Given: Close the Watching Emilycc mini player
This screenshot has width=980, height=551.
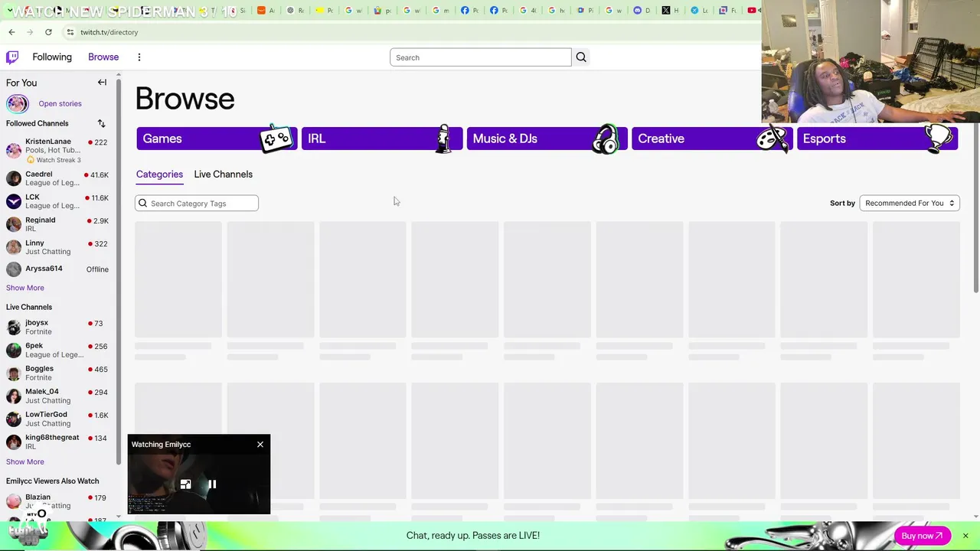Looking at the screenshot, I should tap(260, 445).
